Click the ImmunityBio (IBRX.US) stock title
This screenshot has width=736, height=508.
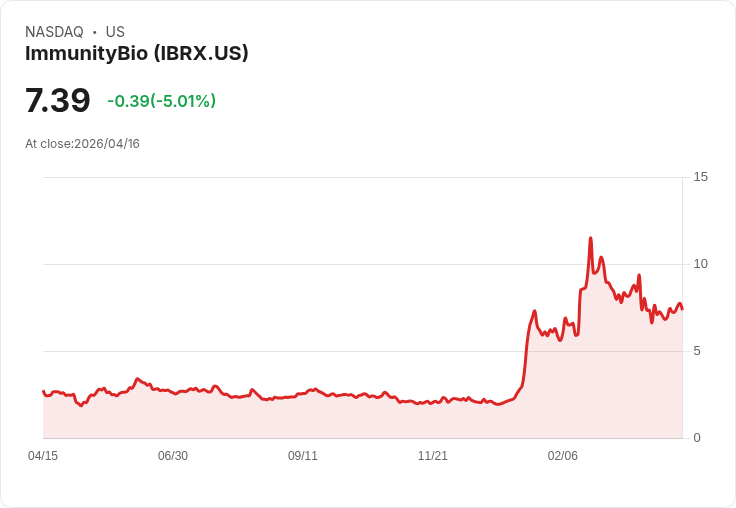[x=137, y=54]
